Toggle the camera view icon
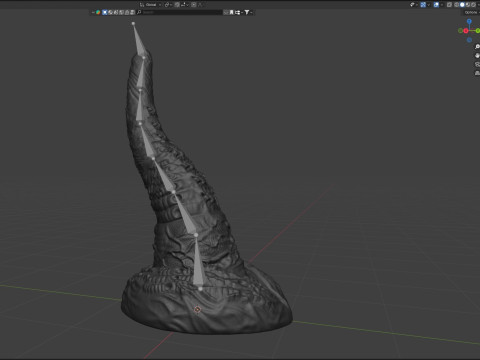 point(477,64)
